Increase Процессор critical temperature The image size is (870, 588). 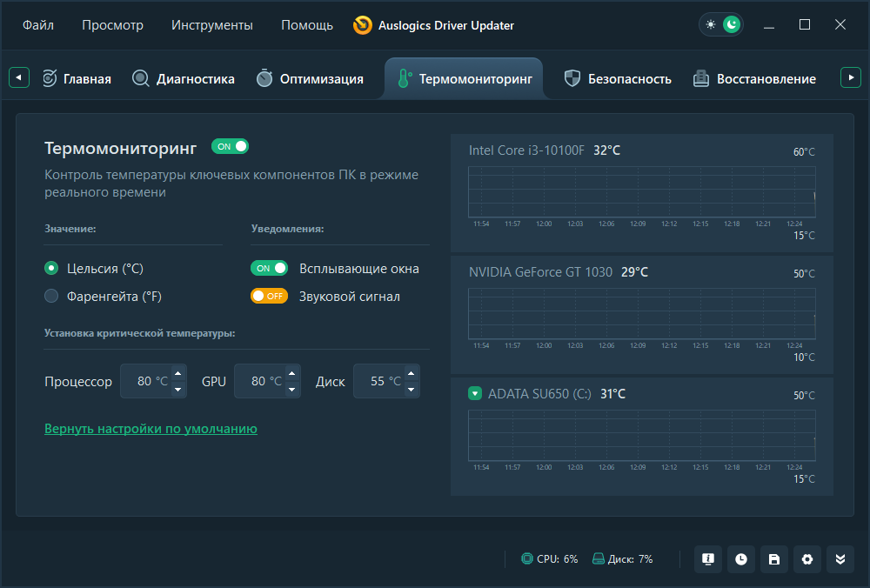[177, 374]
